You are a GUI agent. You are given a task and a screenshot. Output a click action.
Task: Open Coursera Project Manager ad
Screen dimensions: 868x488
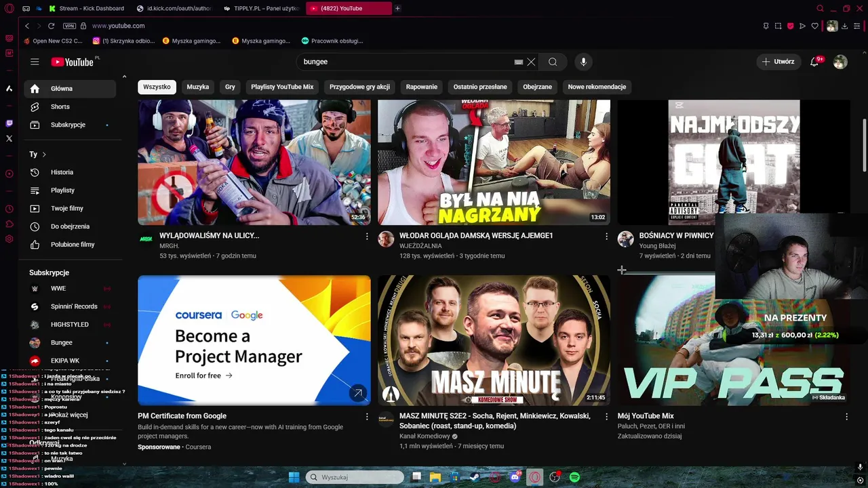coord(254,340)
